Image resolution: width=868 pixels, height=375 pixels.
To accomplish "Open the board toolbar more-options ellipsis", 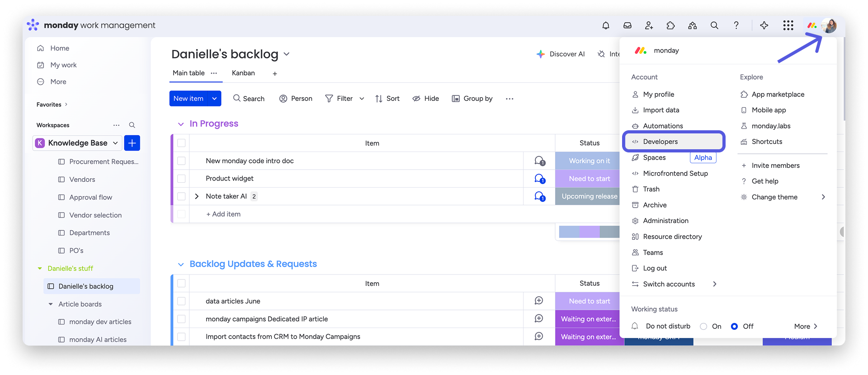I will [509, 99].
